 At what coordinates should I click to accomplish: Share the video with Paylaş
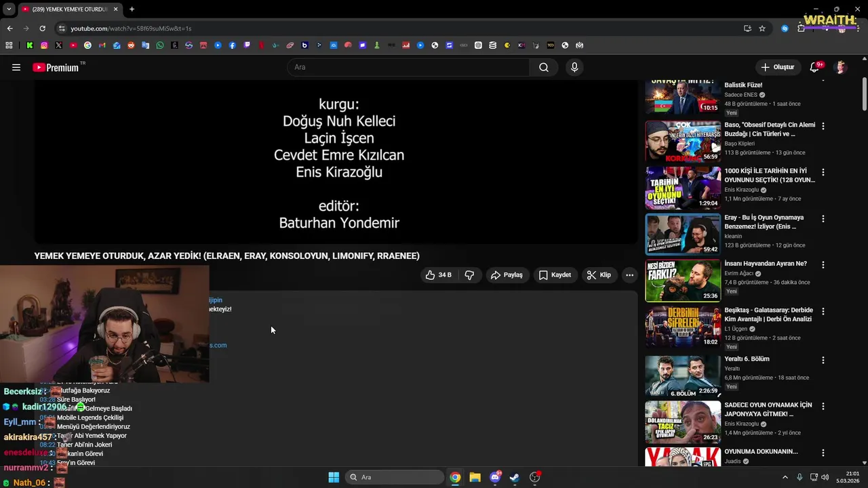[507, 275]
